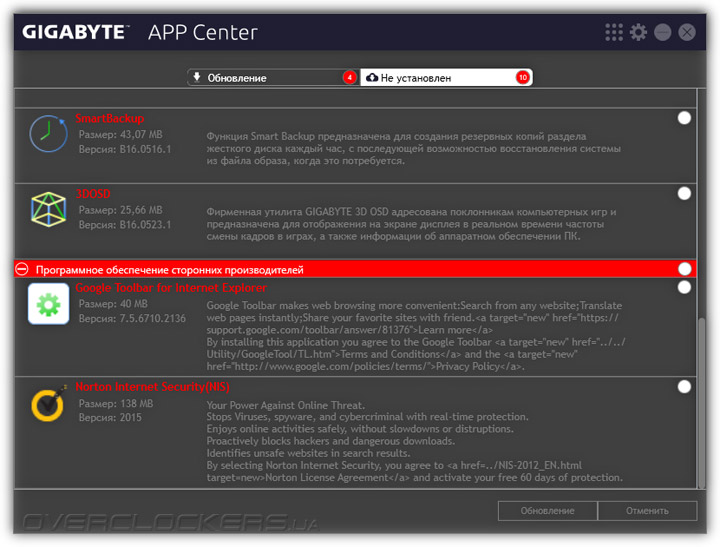Image resolution: width=720 pixels, height=547 pixels.
Task: Select all third-party software via header radio
Action: (x=684, y=269)
